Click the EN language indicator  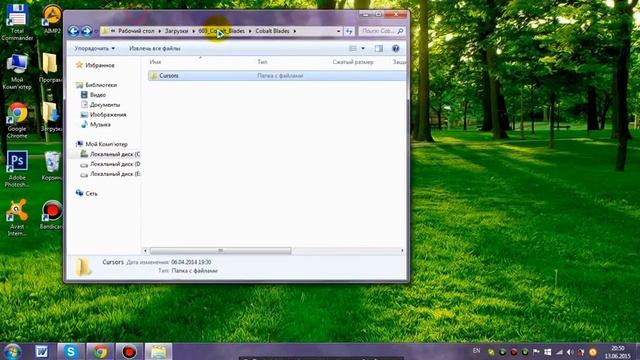[x=476, y=351]
